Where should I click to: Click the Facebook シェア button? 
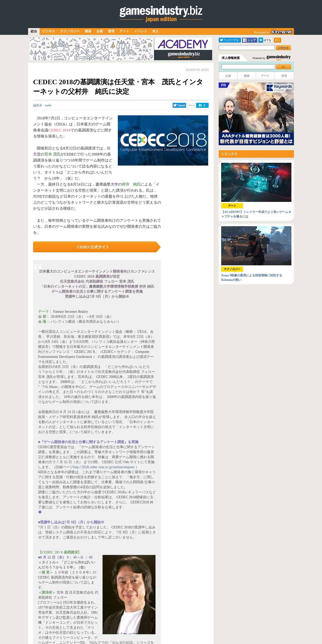click(250, 40)
